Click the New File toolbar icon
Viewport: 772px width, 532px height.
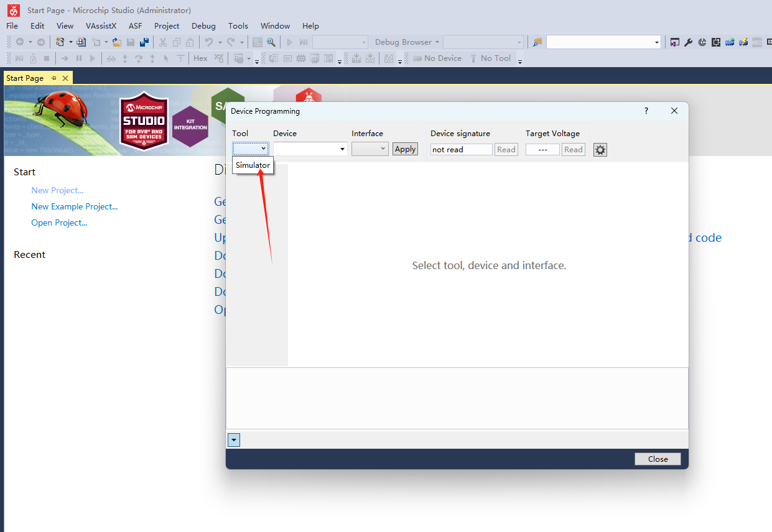click(x=81, y=42)
